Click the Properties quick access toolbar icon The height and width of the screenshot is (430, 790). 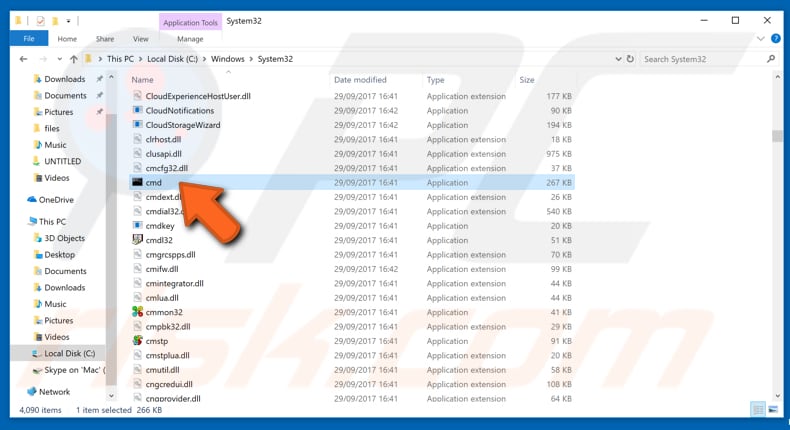point(40,21)
